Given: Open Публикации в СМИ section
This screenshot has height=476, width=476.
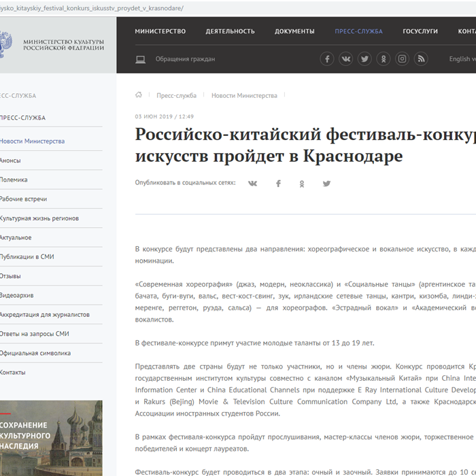Looking at the screenshot, I should coord(27,257).
